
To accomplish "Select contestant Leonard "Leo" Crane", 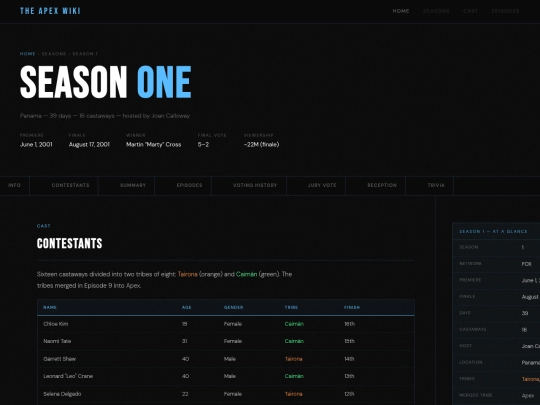I will coord(68,376).
